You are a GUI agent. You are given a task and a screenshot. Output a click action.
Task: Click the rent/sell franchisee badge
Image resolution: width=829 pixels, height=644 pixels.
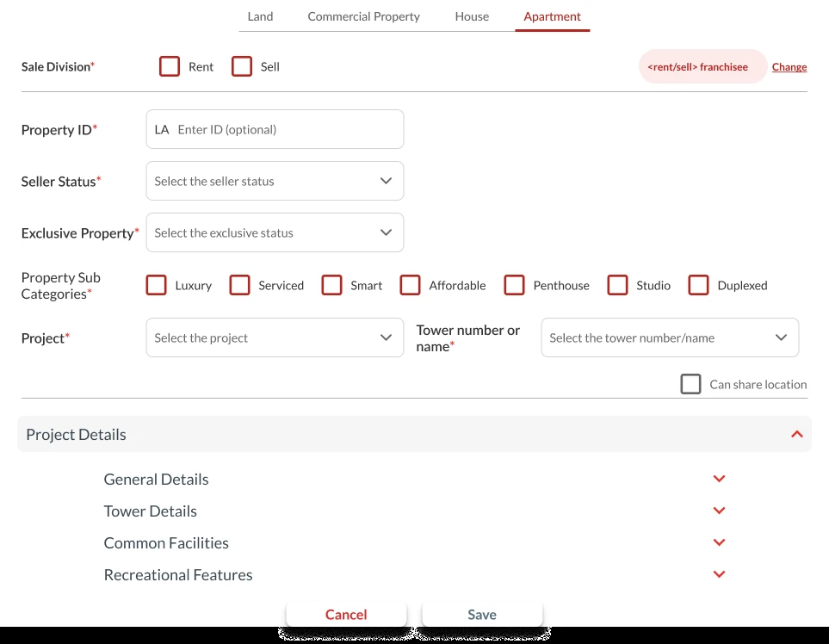coord(702,66)
